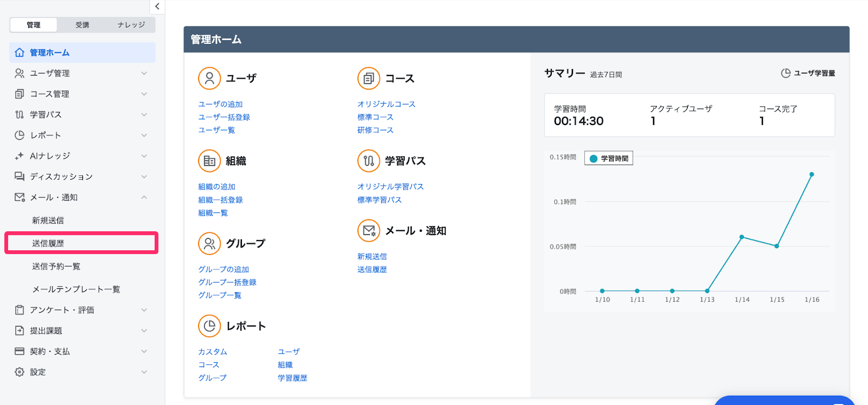868x405 pixels.
Task: Click the sparkle icon beside AIナレッジ
Action: (x=20, y=156)
